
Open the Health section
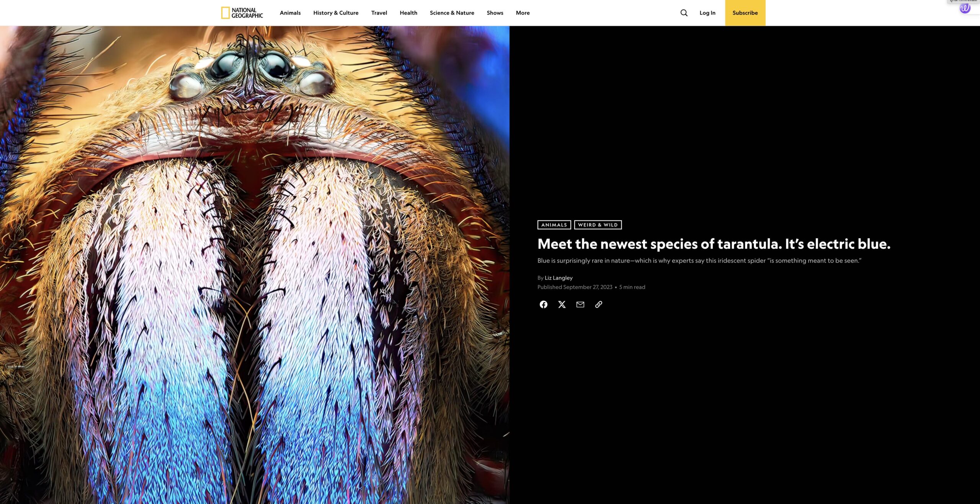[x=408, y=13]
